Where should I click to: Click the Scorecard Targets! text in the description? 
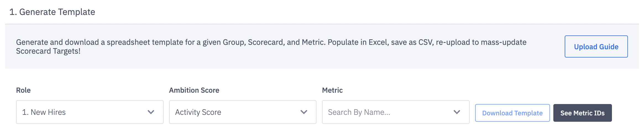(x=48, y=51)
